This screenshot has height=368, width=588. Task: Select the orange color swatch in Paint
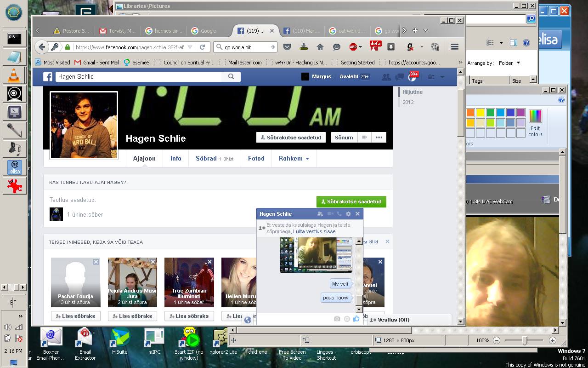470,113
